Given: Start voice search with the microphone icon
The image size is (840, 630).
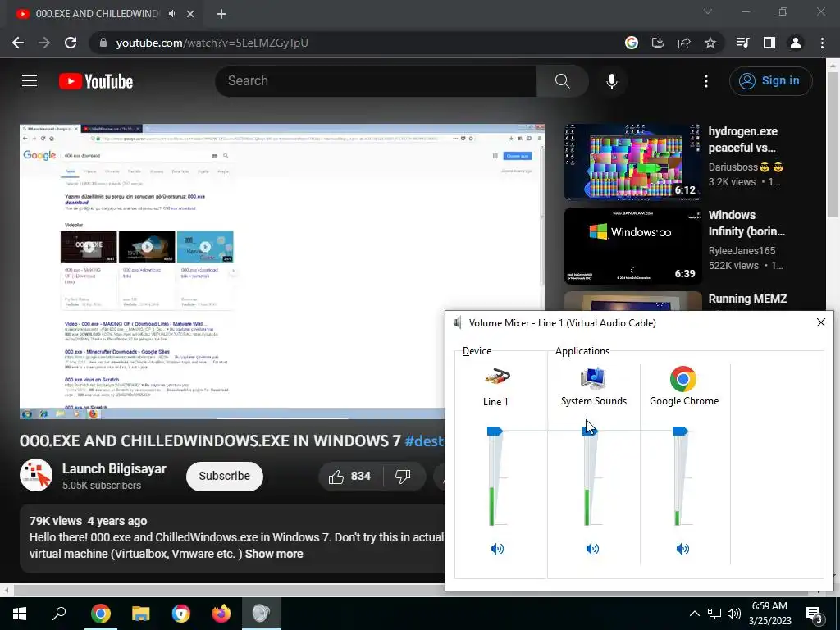Looking at the screenshot, I should point(611,81).
